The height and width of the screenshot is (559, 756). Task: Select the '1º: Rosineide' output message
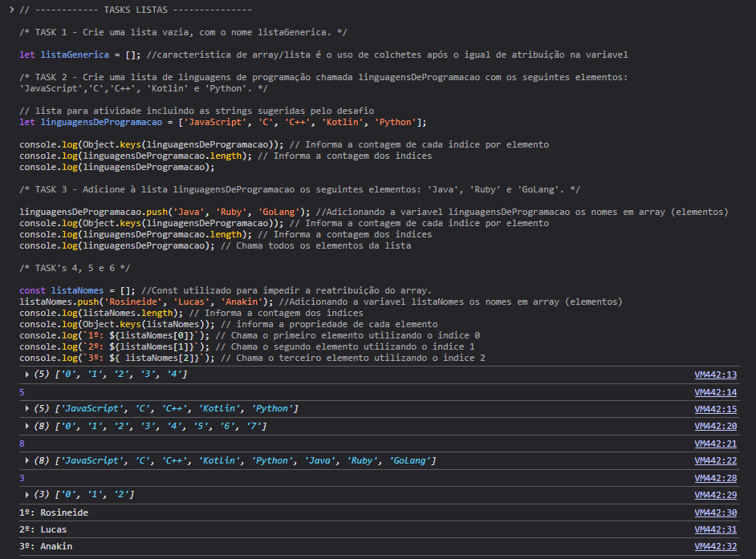53,512
